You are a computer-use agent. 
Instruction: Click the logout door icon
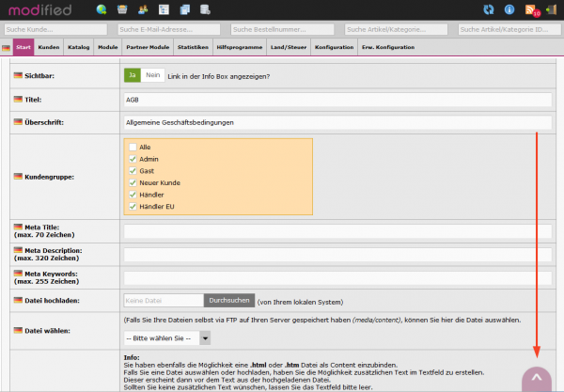[552, 9]
